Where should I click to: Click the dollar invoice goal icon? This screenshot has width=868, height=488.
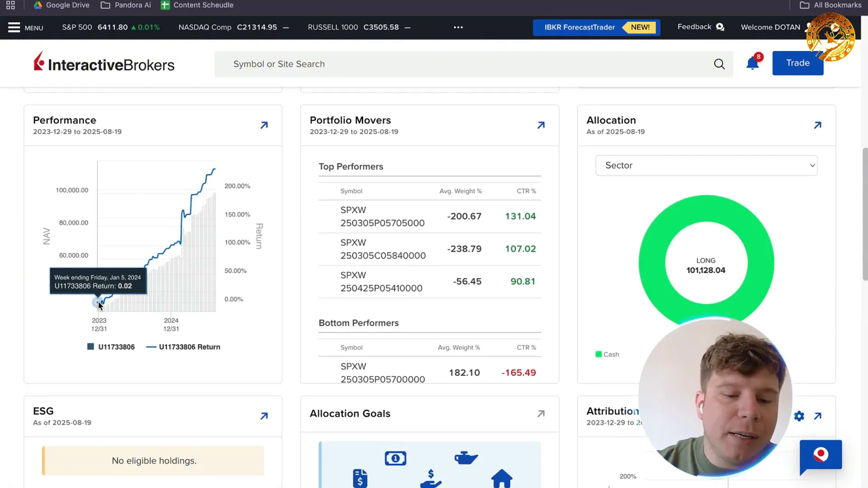pos(360,478)
